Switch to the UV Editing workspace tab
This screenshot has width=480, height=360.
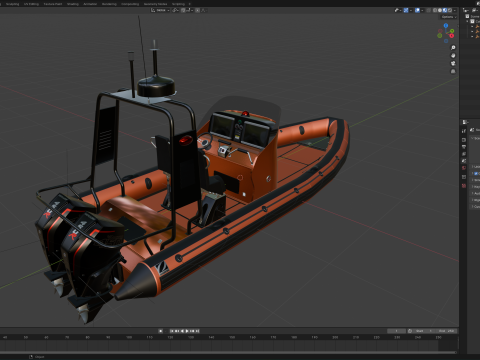click(x=31, y=4)
